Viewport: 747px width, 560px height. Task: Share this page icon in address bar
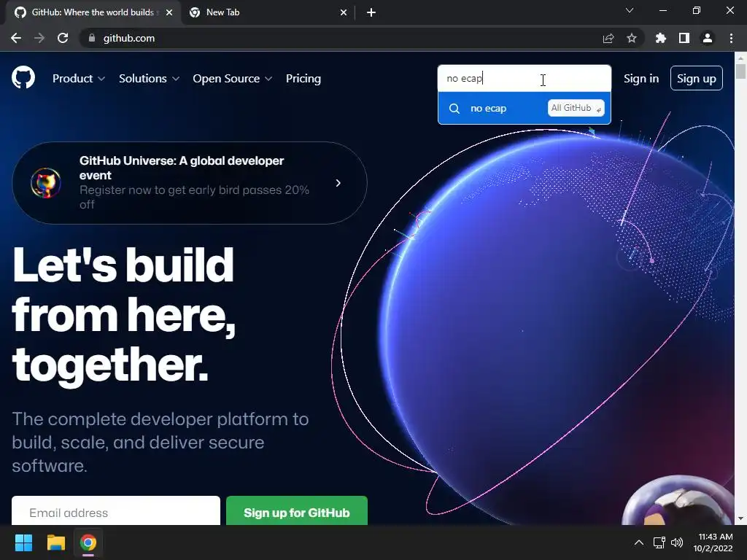coord(608,38)
